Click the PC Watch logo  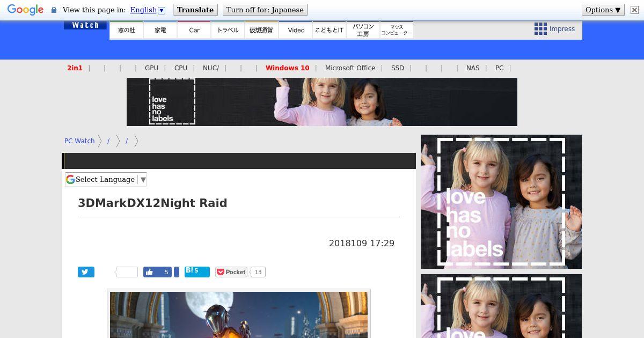(x=85, y=25)
